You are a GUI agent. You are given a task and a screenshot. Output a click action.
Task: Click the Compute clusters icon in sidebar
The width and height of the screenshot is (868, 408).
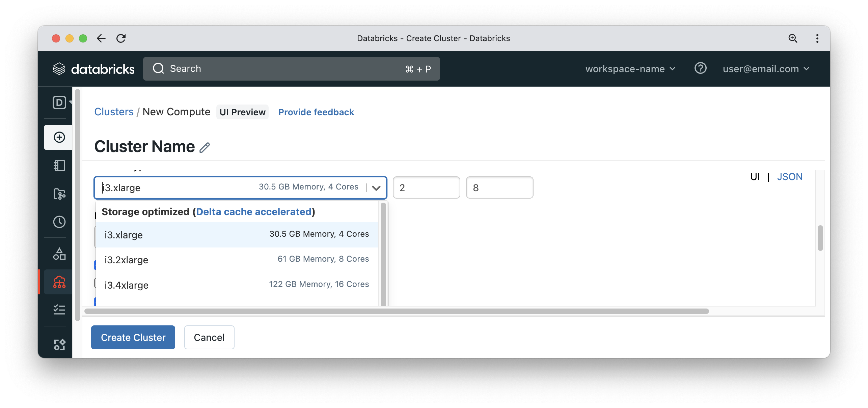pyautogui.click(x=59, y=282)
